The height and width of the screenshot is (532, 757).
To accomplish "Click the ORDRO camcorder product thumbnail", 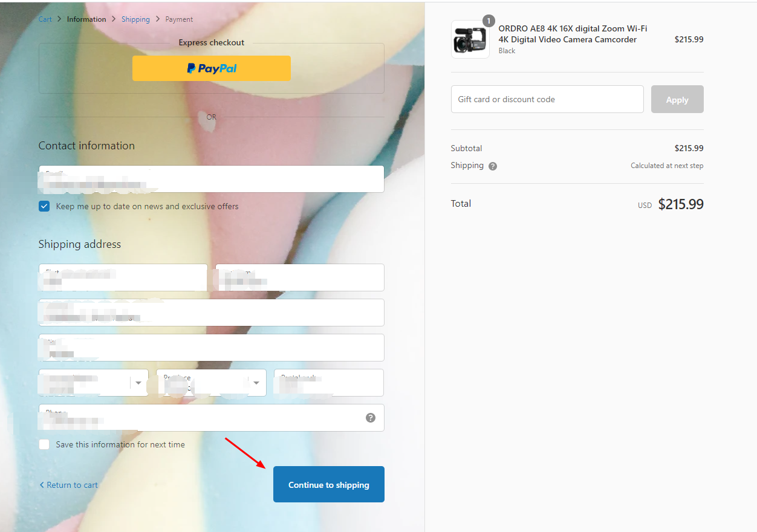I will pos(470,39).
